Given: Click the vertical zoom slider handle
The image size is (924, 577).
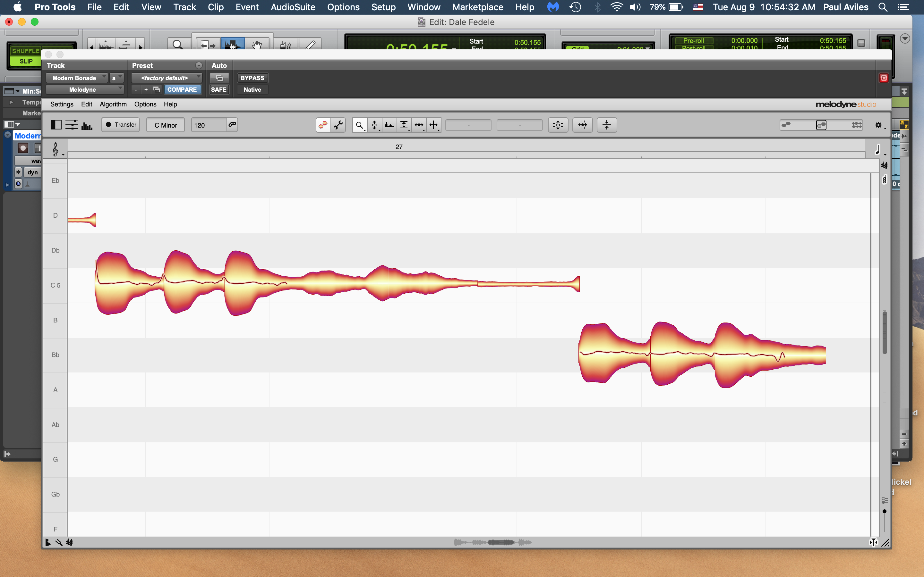Looking at the screenshot, I should pyautogui.click(x=884, y=511).
